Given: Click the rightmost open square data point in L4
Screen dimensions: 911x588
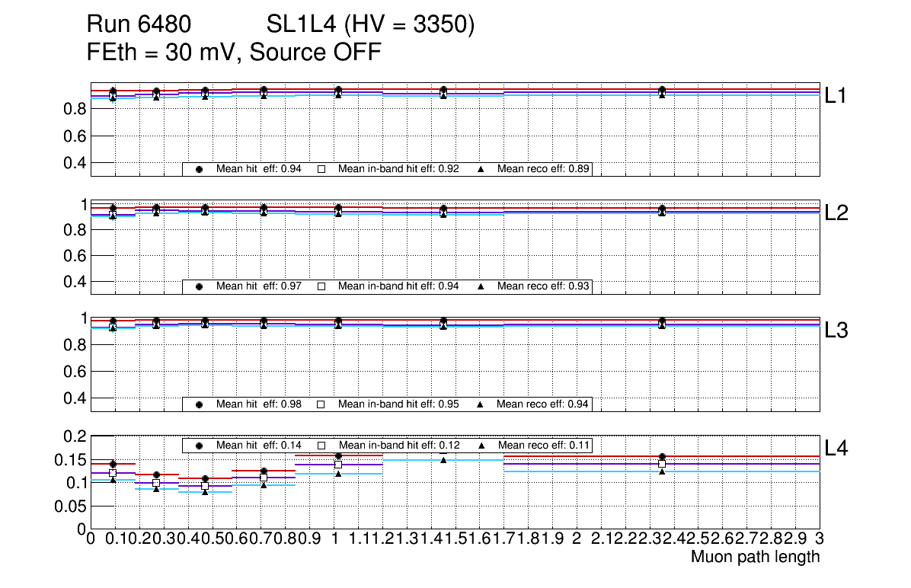Looking at the screenshot, I should (662, 464).
